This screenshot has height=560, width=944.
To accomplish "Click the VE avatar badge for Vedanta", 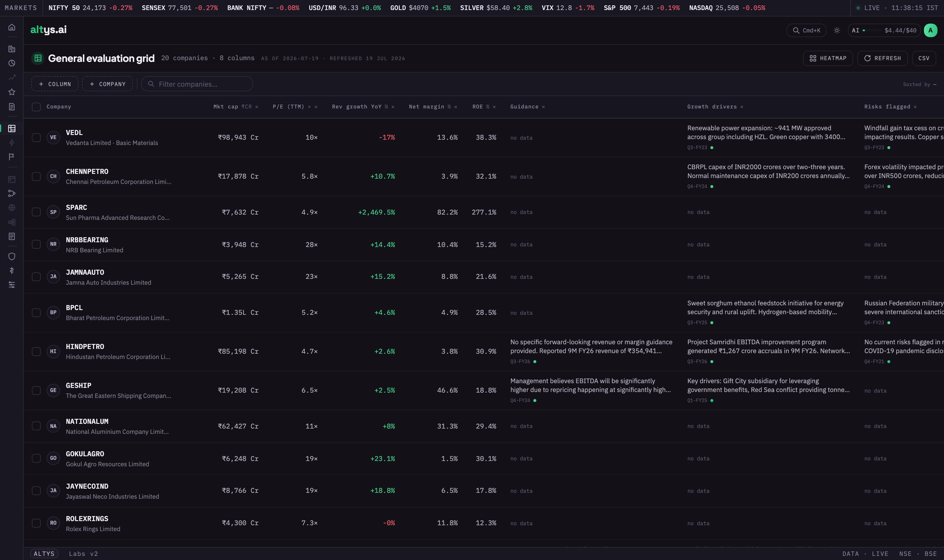I will [x=53, y=137].
